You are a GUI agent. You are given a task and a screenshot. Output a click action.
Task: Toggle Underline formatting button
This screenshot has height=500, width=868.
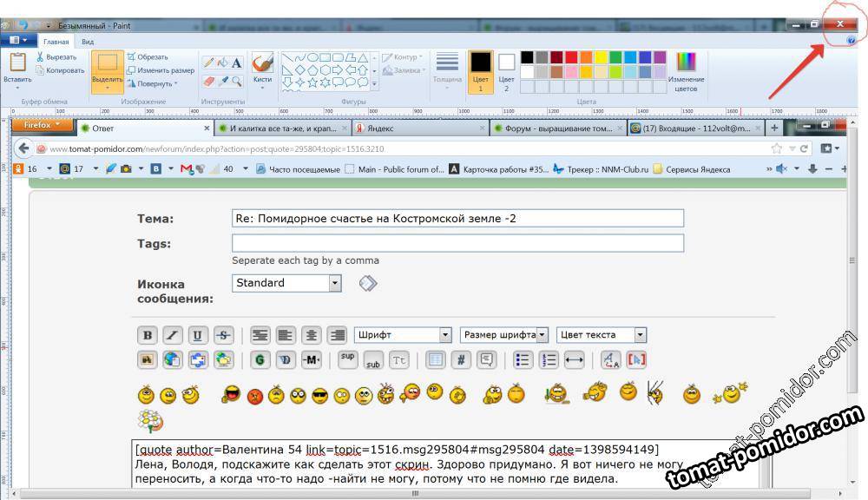click(198, 335)
